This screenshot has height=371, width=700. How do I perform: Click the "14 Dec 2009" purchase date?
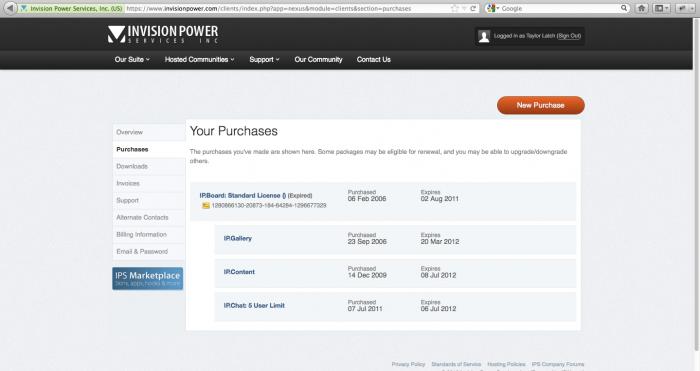click(x=367, y=275)
